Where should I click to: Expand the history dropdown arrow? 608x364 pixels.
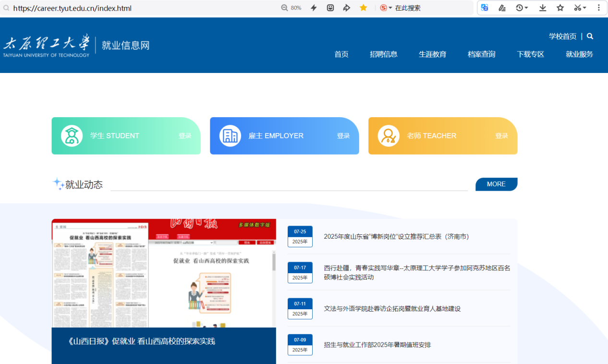click(x=526, y=8)
